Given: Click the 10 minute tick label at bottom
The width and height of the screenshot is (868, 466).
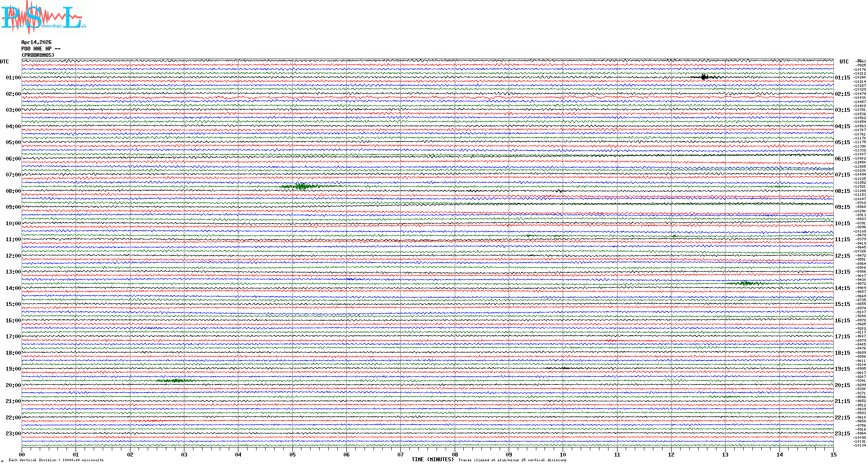Looking at the screenshot, I should pos(563,455).
